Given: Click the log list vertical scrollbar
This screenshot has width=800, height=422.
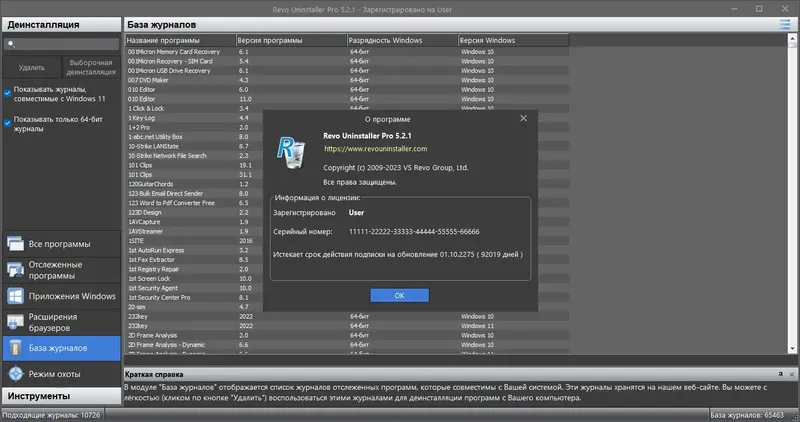Looking at the screenshot, I should pyautogui.click(x=792, y=194).
